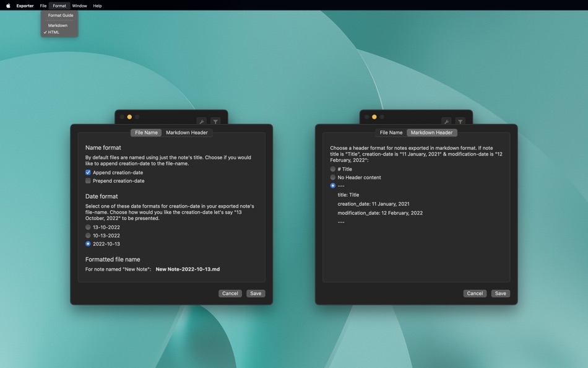This screenshot has width=588, height=368.
Task: Click Save in the Markdown Header dialog
Action: [x=501, y=293]
